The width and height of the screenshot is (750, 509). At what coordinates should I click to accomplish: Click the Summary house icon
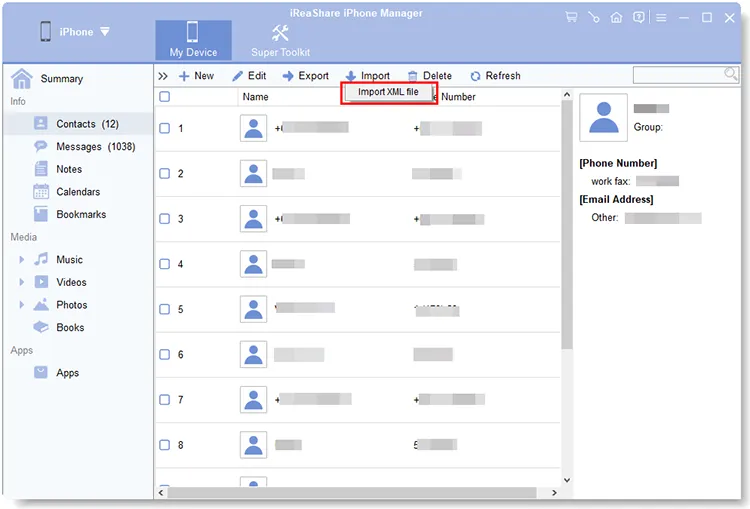[22, 78]
